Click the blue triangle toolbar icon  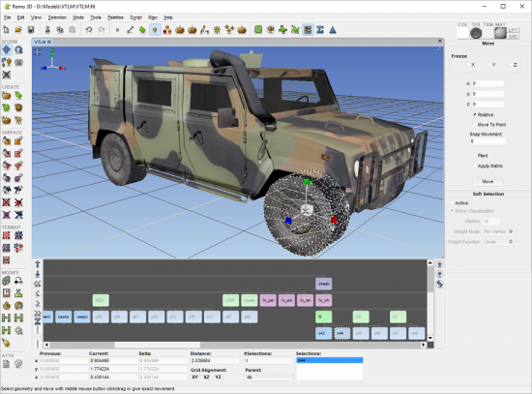[x=333, y=30]
